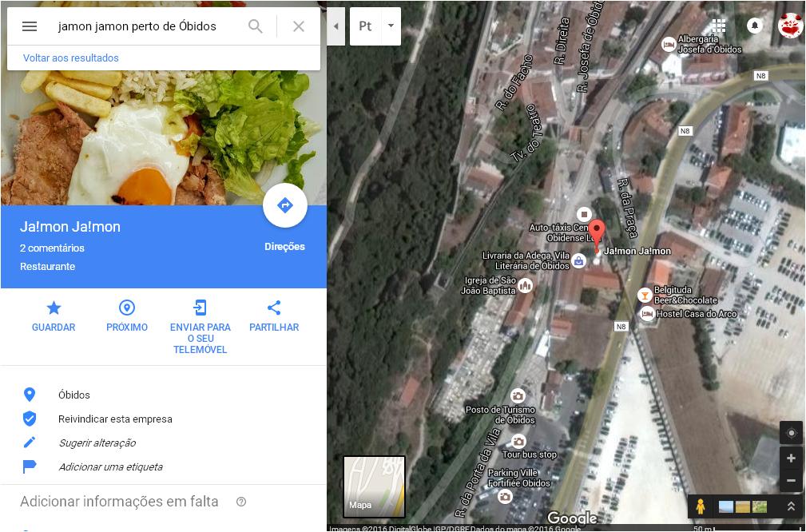Click the round directions arrow button
The height and width of the screenshot is (532, 806).
click(284, 205)
